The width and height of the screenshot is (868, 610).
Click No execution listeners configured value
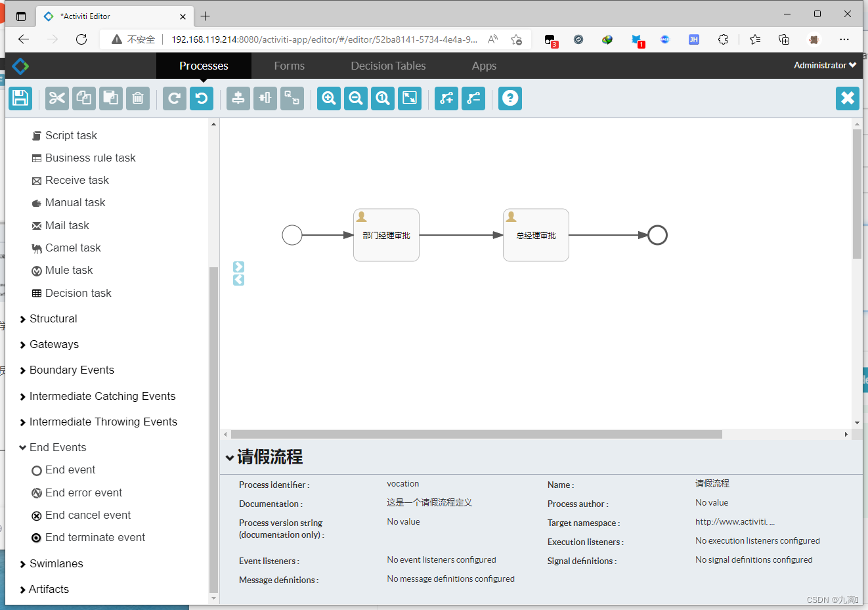[758, 541]
